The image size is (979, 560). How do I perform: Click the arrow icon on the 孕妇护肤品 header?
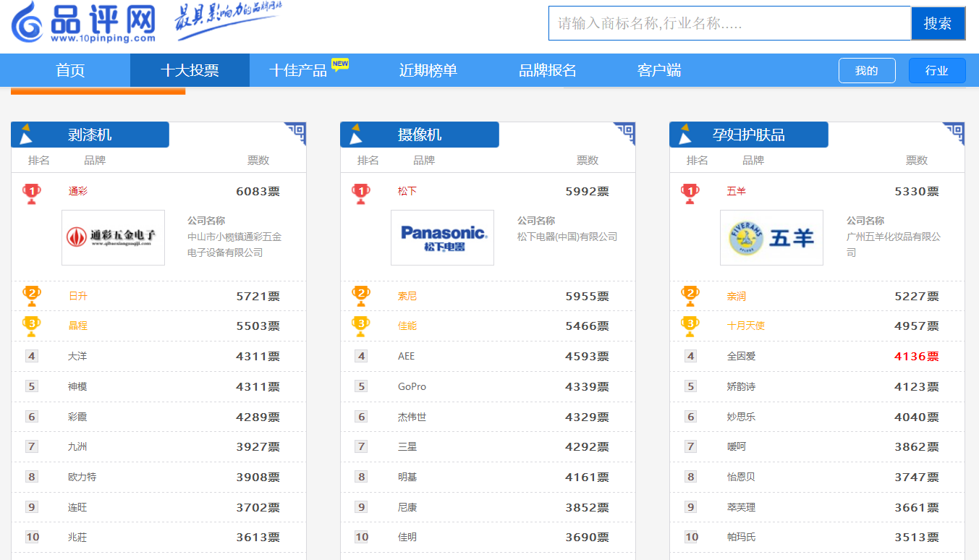coord(685,134)
